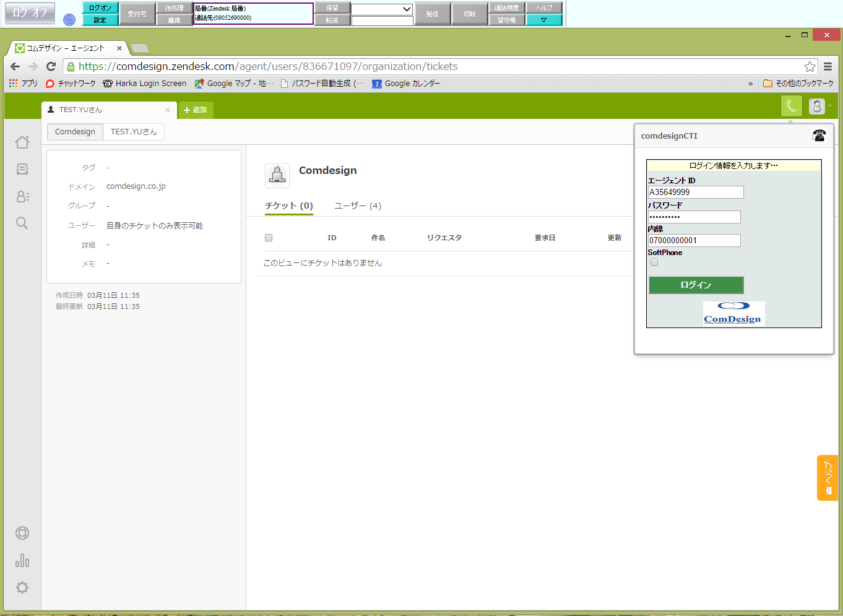Open the Chrome hamburger menu
This screenshot has height=616, width=843.
coord(828,66)
